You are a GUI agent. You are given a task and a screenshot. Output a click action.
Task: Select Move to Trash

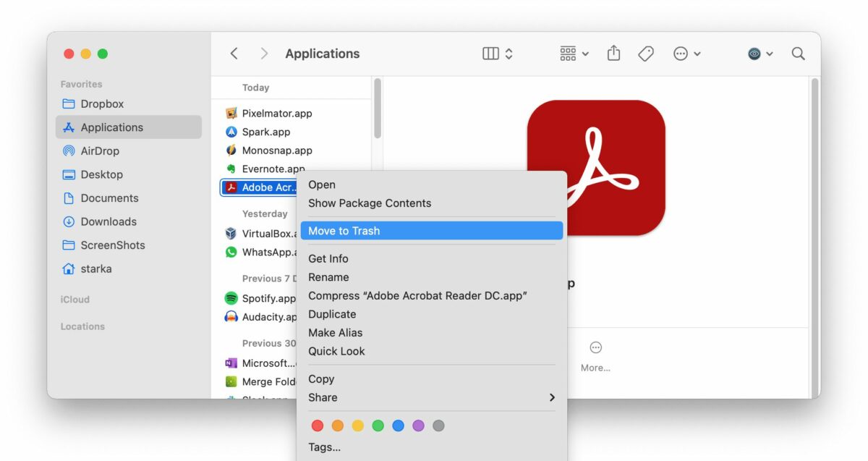point(432,231)
